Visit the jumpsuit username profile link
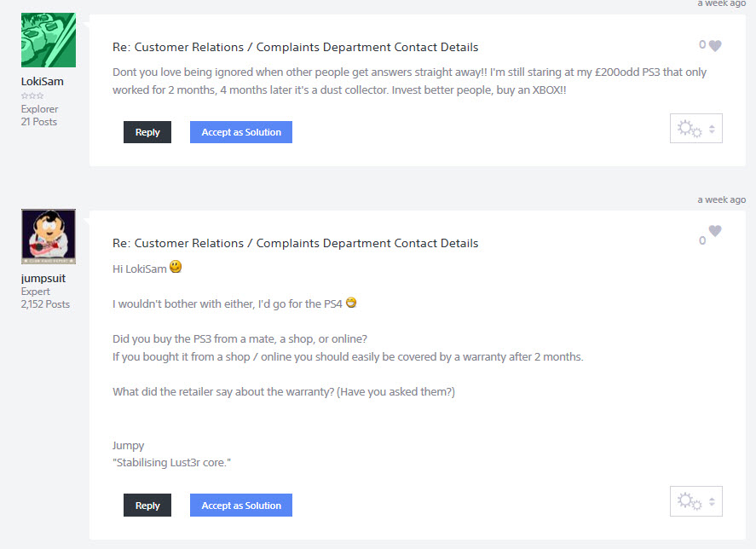 coord(43,278)
